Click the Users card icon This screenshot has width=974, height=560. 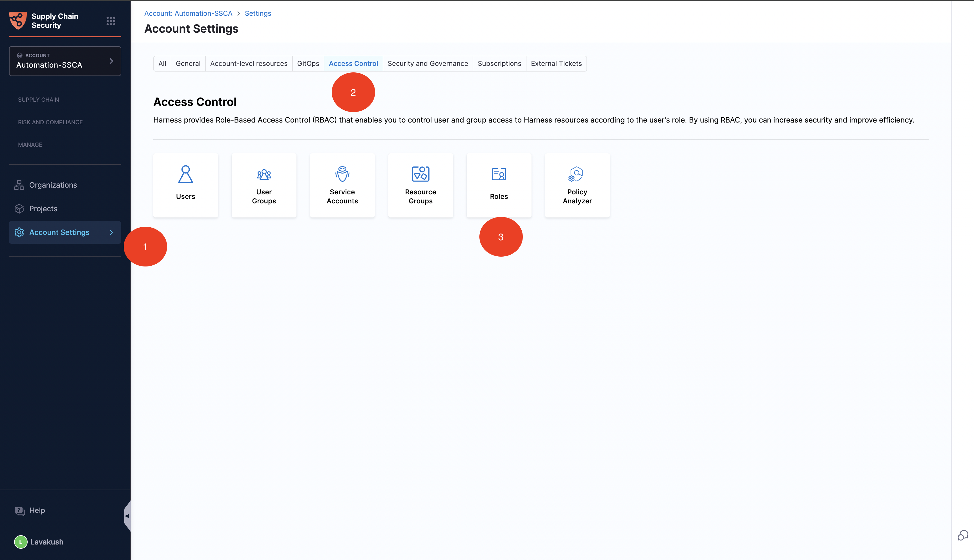point(185,174)
